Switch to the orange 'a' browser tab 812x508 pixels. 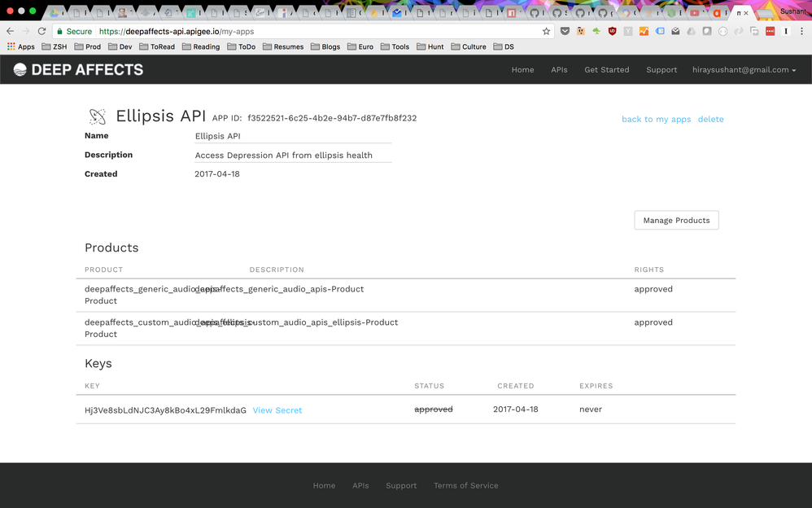tap(718, 13)
